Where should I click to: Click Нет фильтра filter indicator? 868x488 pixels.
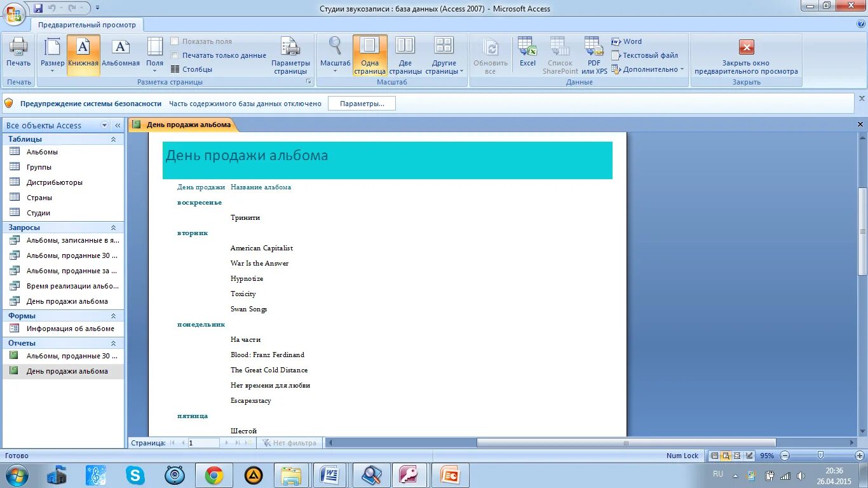click(289, 443)
